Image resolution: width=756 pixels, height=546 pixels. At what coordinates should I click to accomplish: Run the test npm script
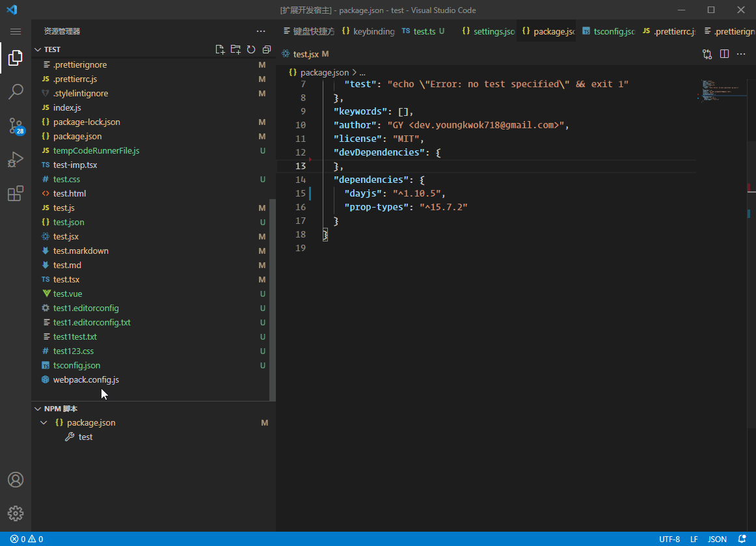85,437
